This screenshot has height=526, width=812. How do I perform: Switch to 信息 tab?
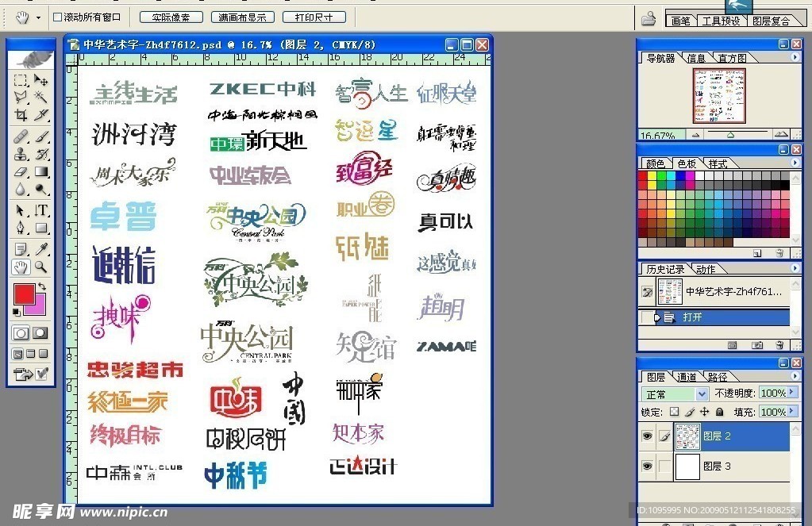coord(696,58)
